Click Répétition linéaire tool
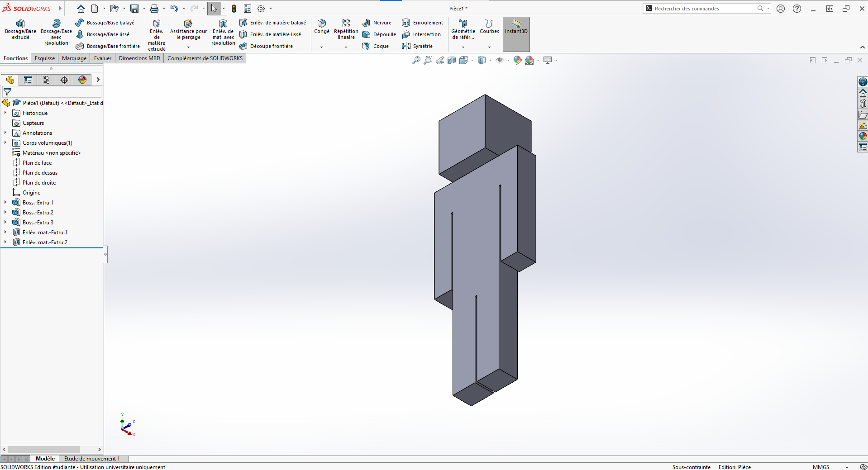 (346, 29)
